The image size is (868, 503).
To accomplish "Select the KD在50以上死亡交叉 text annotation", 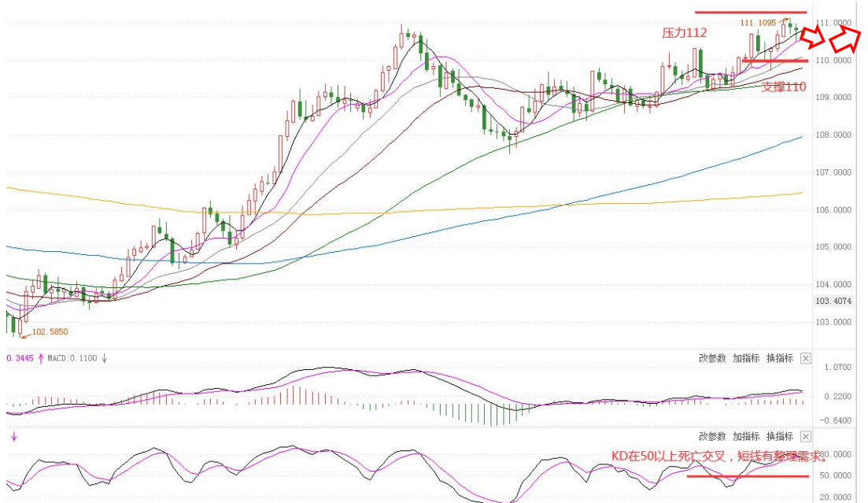I will [x=720, y=456].
